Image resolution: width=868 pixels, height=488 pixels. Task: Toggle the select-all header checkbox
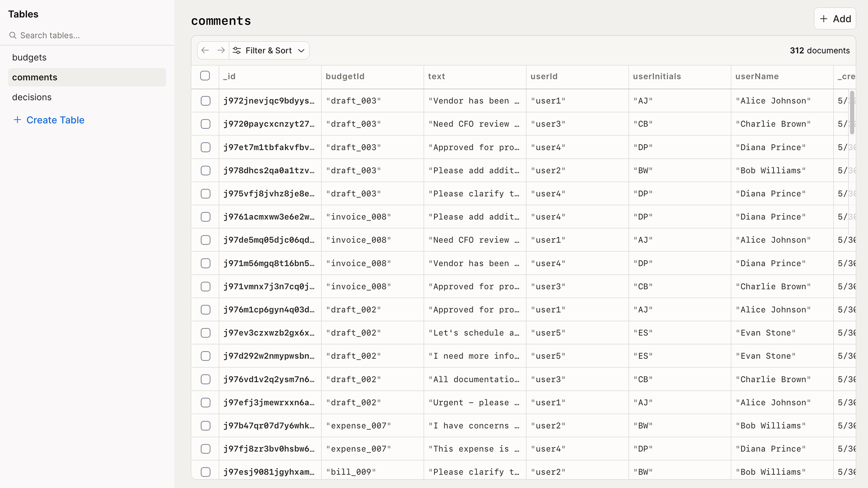click(205, 76)
